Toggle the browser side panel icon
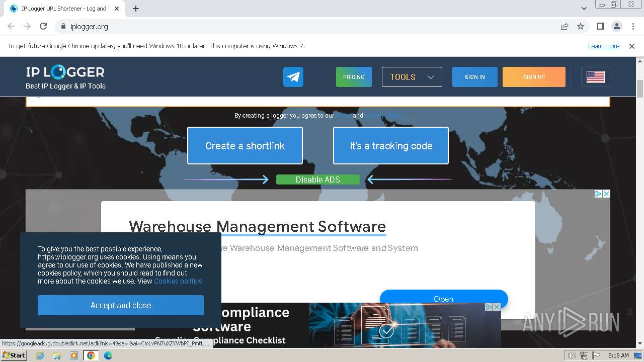This screenshot has width=644, height=362. click(600, 26)
